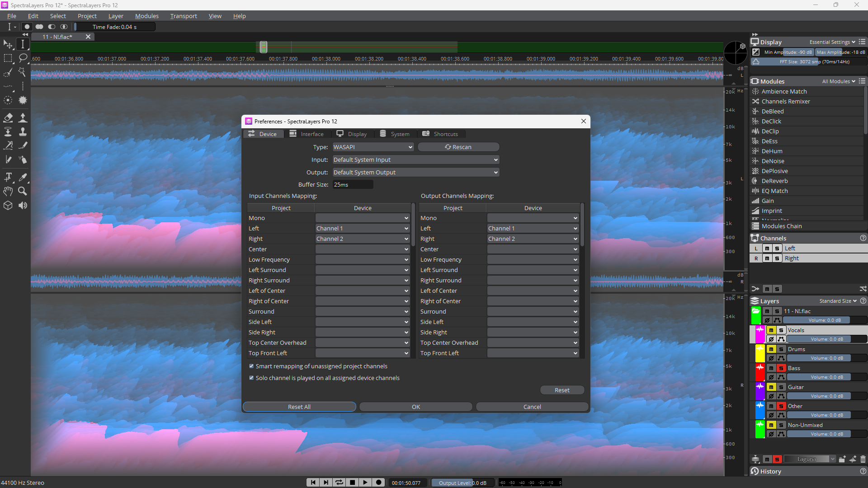Click the Stop transport button
This screenshot has width=868, height=488.
[x=352, y=483]
